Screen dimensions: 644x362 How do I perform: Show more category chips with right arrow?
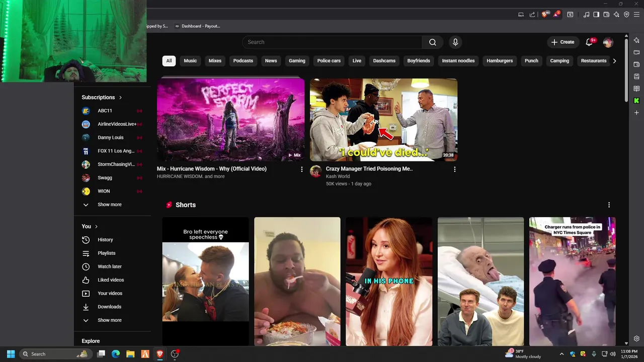pos(614,61)
